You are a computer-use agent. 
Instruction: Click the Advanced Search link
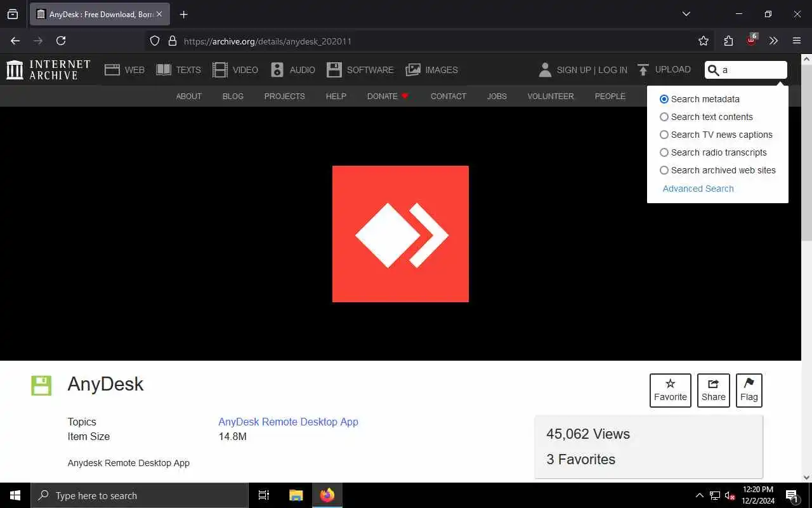coord(698,189)
